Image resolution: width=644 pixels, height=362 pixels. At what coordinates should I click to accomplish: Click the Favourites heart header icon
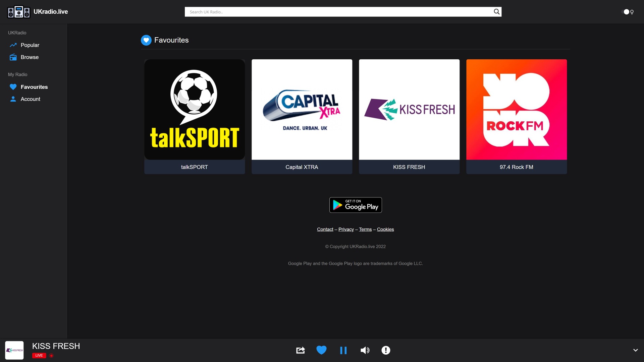(146, 40)
